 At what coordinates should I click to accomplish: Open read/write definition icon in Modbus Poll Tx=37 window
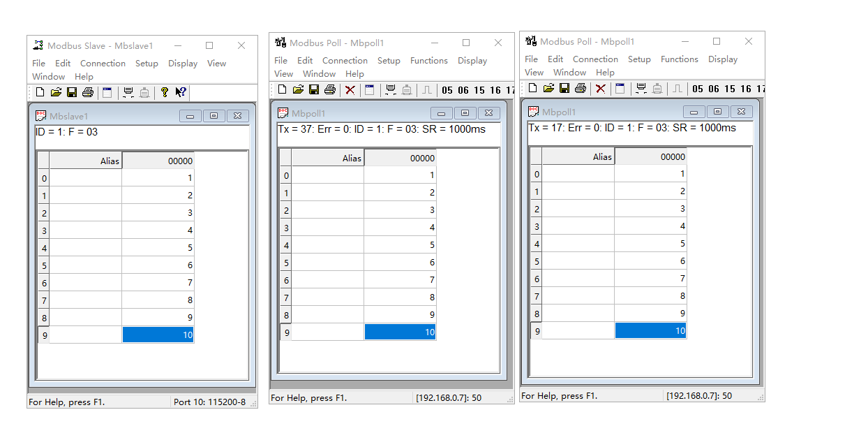click(x=370, y=89)
